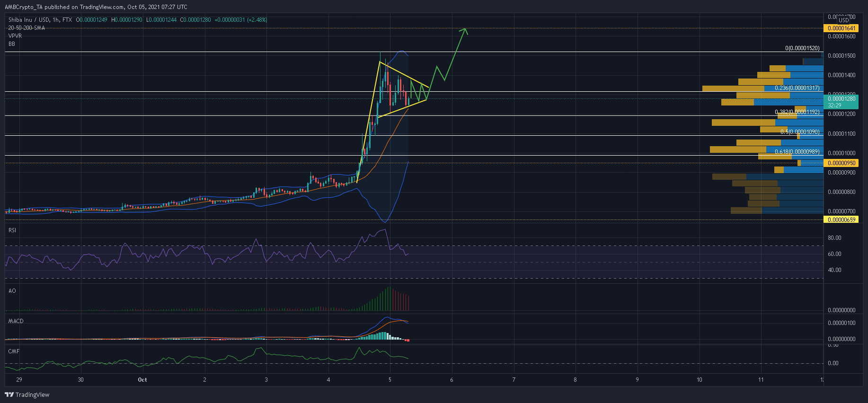
Task: Click the 20-50-200-SMA indicator label
Action: point(27,28)
